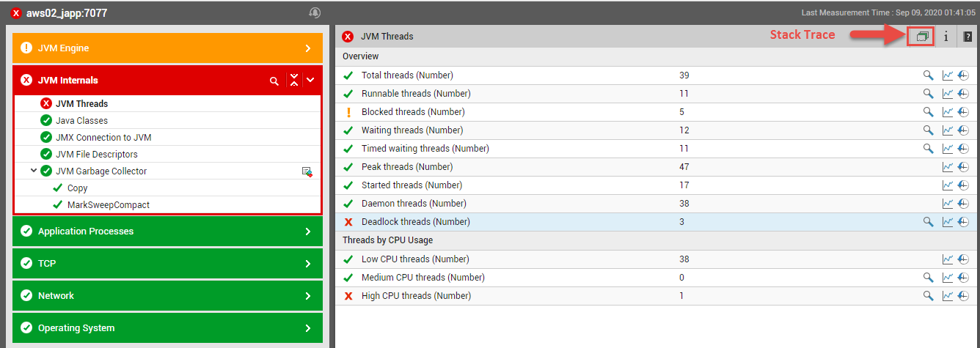Open history clock icon for Medium CPU threads
This screenshot has height=348, width=980.
point(964,278)
